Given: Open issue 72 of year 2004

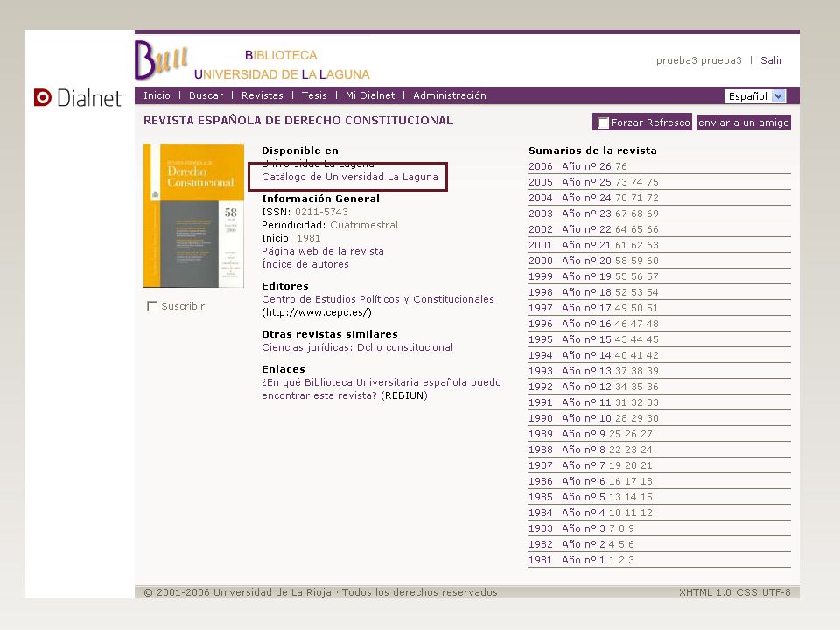Looking at the screenshot, I should 653,199.
